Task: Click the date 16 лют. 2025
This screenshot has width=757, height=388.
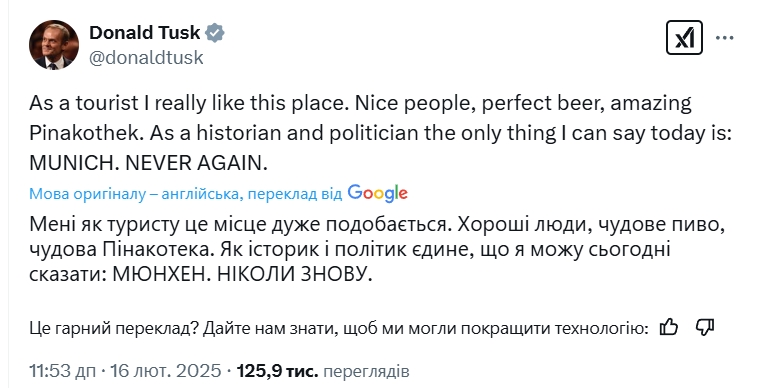Action: [166, 371]
